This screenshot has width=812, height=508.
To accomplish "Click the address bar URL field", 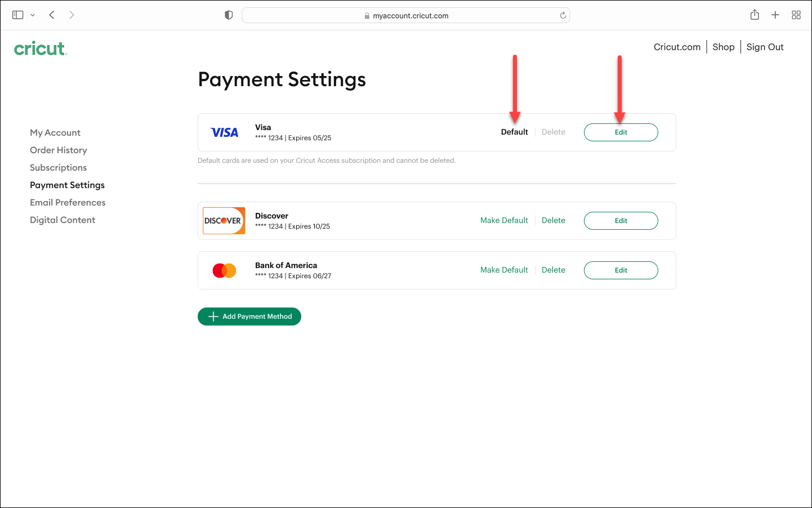I will coord(405,16).
